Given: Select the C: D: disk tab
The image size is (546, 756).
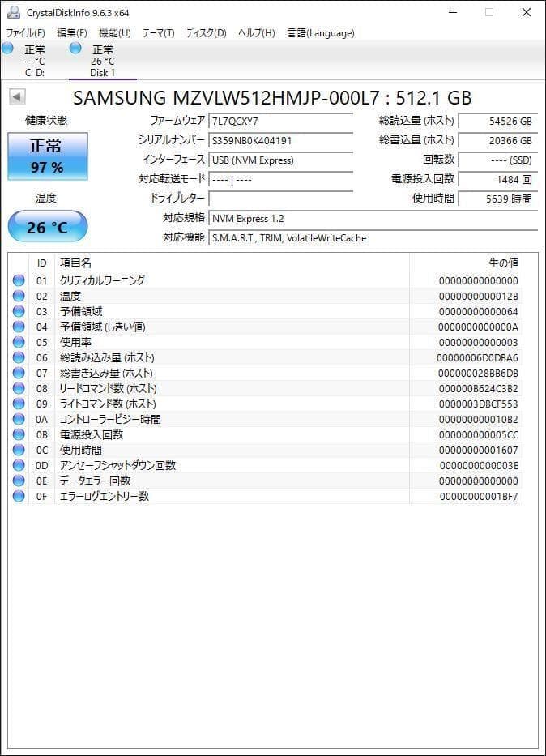Looking at the screenshot, I should [x=35, y=61].
